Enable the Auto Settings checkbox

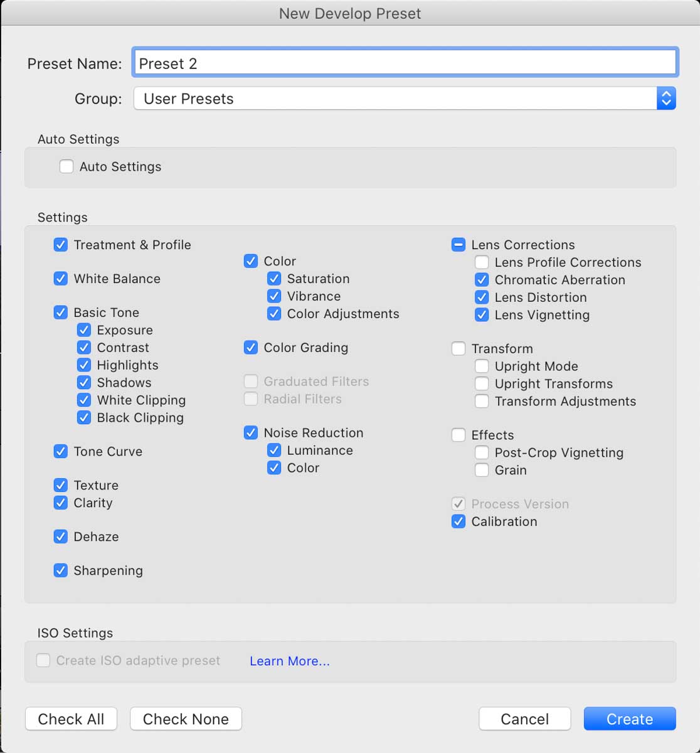click(66, 167)
